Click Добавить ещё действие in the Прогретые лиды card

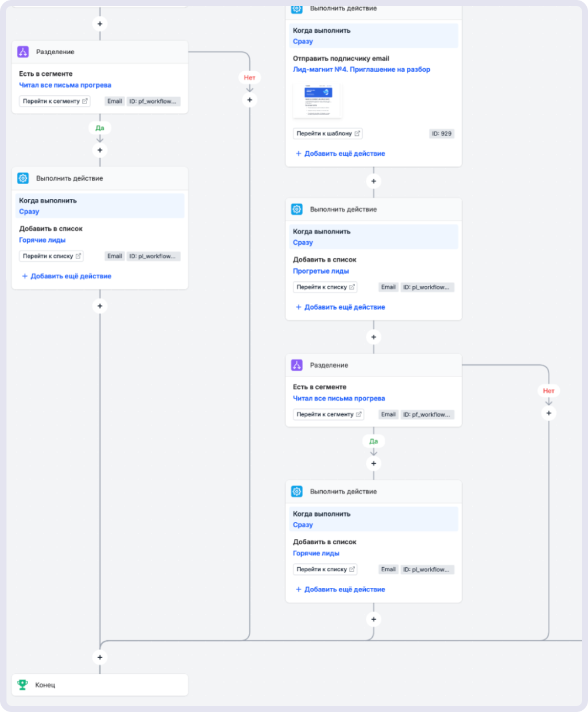point(340,307)
